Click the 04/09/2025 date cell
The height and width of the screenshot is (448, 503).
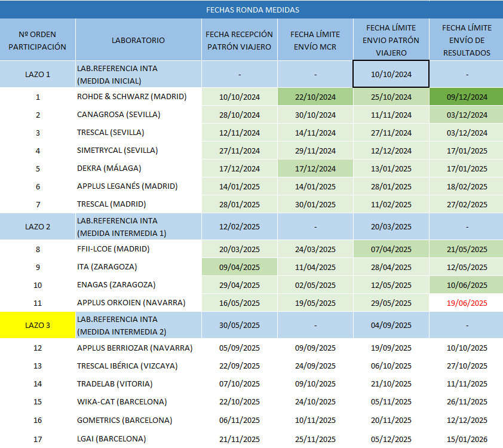pyautogui.click(x=391, y=325)
